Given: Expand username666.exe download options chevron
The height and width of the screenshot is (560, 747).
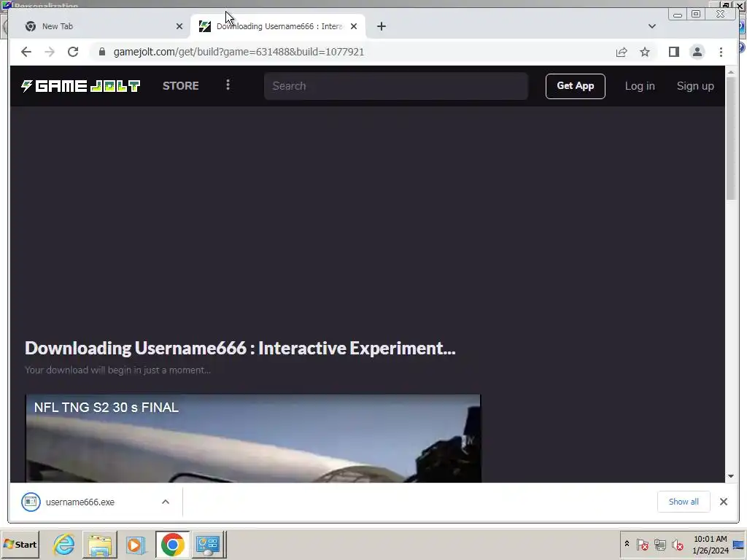Looking at the screenshot, I should pos(166,502).
